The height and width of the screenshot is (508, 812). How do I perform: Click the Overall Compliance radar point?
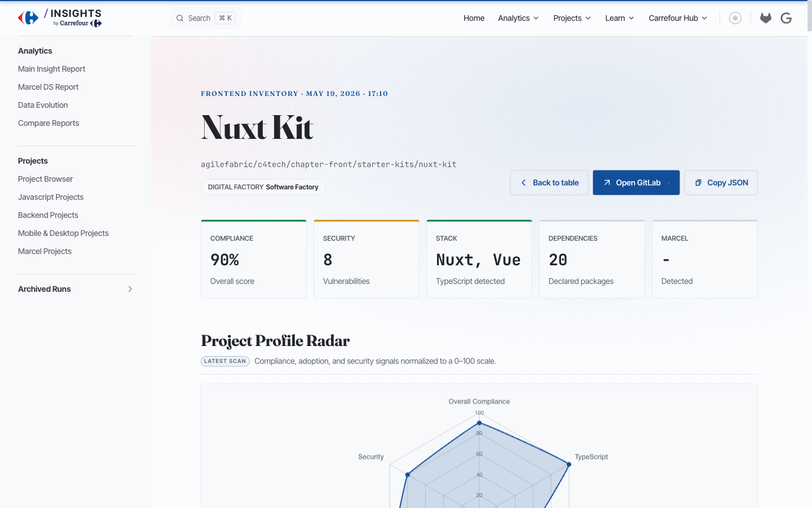[x=479, y=423]
